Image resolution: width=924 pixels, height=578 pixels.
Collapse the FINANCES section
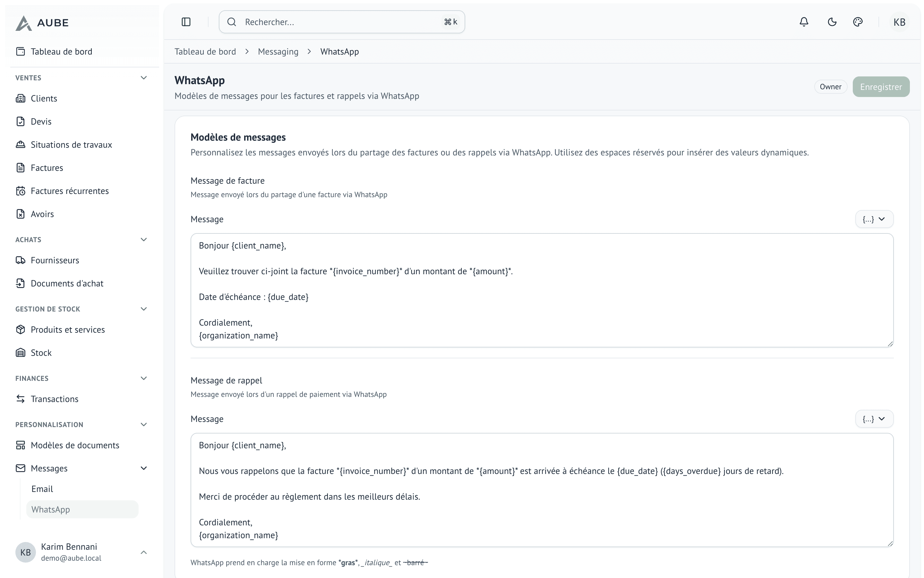pyautogui.click(x=143, y=379)
